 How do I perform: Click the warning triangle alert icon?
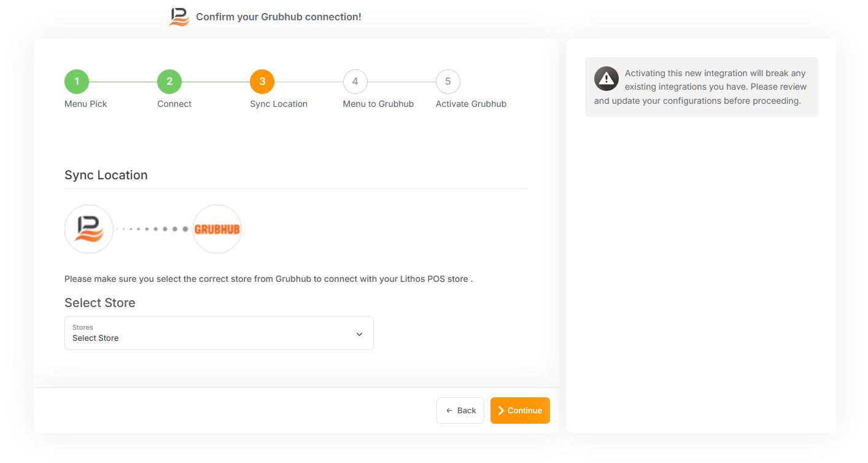tap(606, 79)
